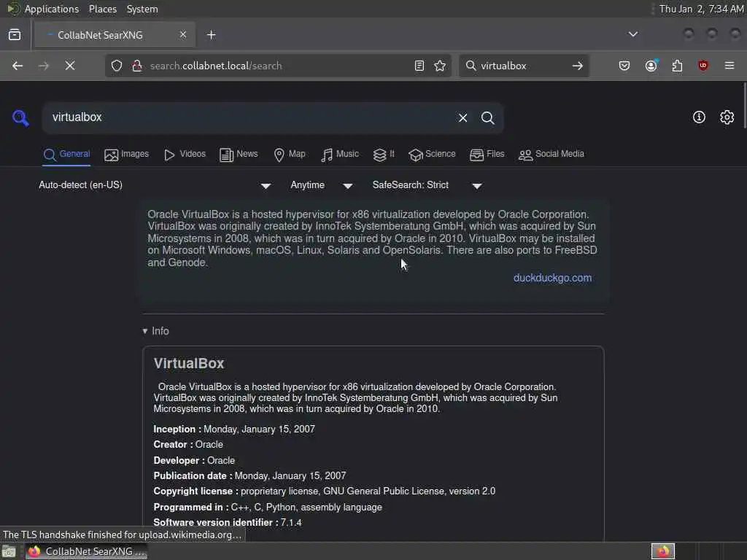Open the extensions puzzle icon
Viewport: 747px width, 560px height.
point(677,66)
